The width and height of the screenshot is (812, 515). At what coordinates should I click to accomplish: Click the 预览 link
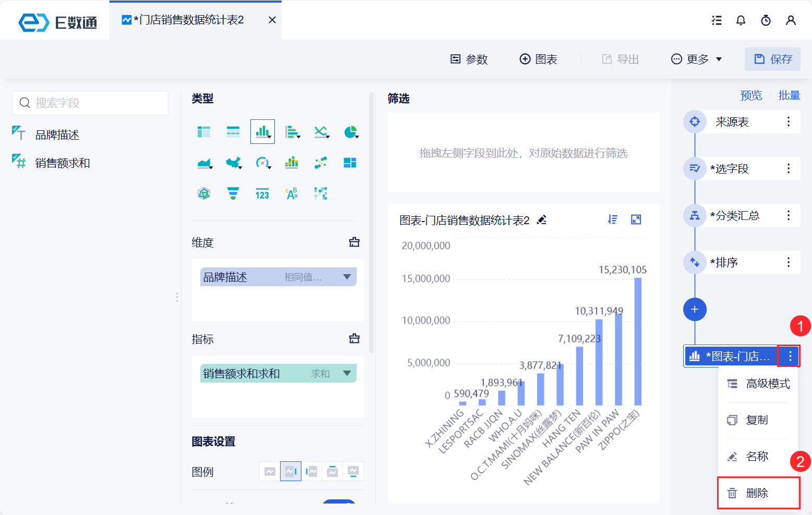[x=751, y=95]
